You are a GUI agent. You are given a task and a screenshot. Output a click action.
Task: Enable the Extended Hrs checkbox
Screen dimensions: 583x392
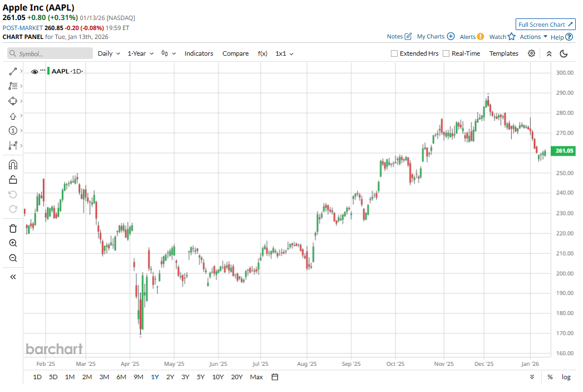394,53
